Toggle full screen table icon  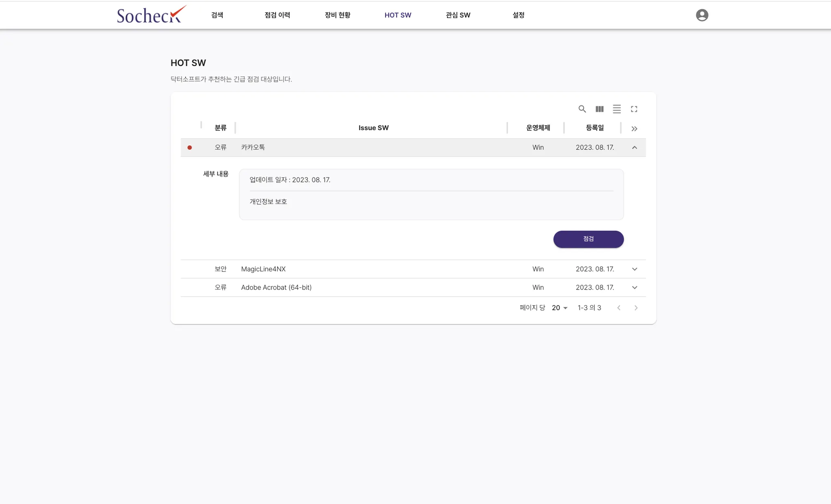click(x=634, y=109)
